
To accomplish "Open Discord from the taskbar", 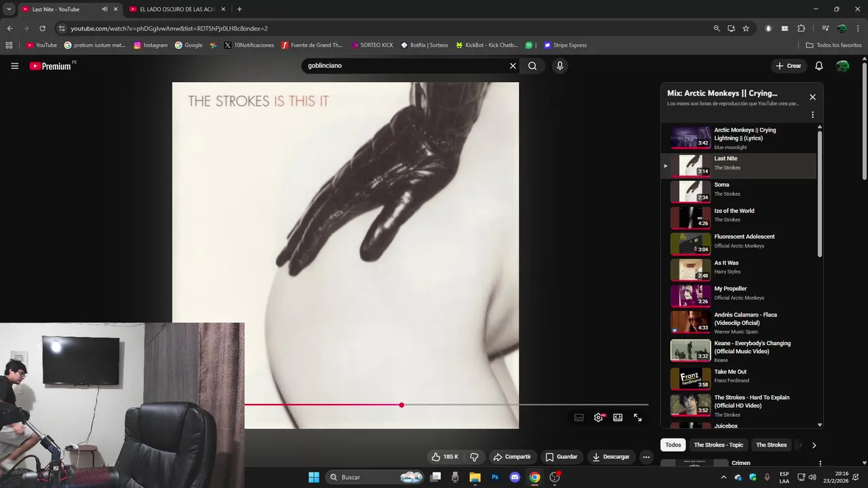I will (515, 477).
